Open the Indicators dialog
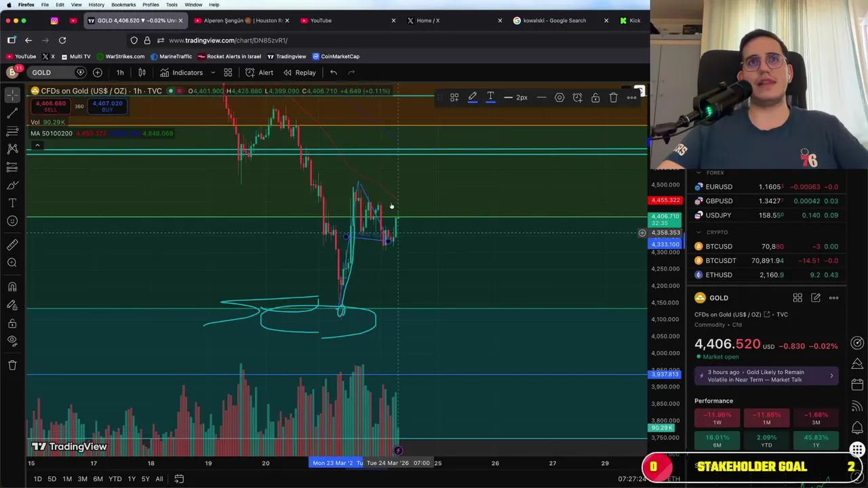The image size is (868, 488). pyautogui.click(x=181, y=73)
